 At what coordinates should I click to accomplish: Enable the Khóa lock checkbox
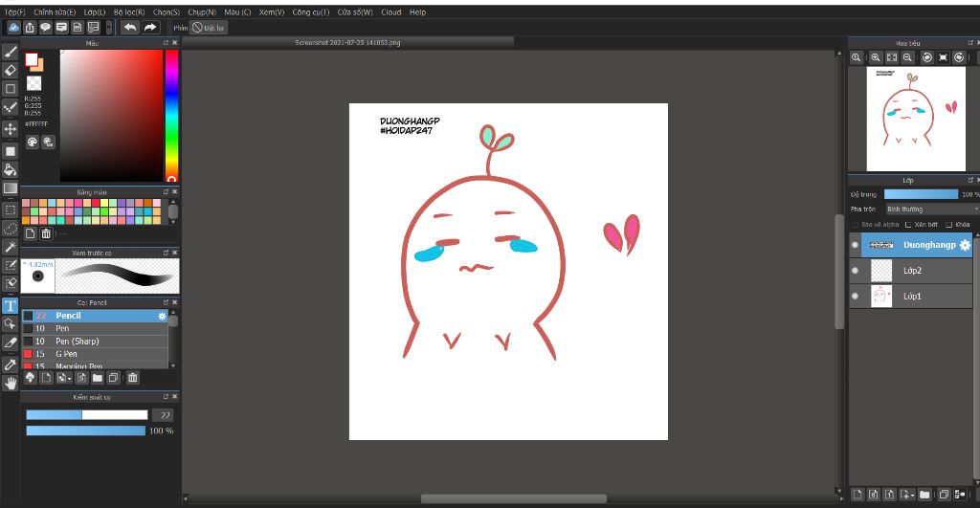(948, 224)
